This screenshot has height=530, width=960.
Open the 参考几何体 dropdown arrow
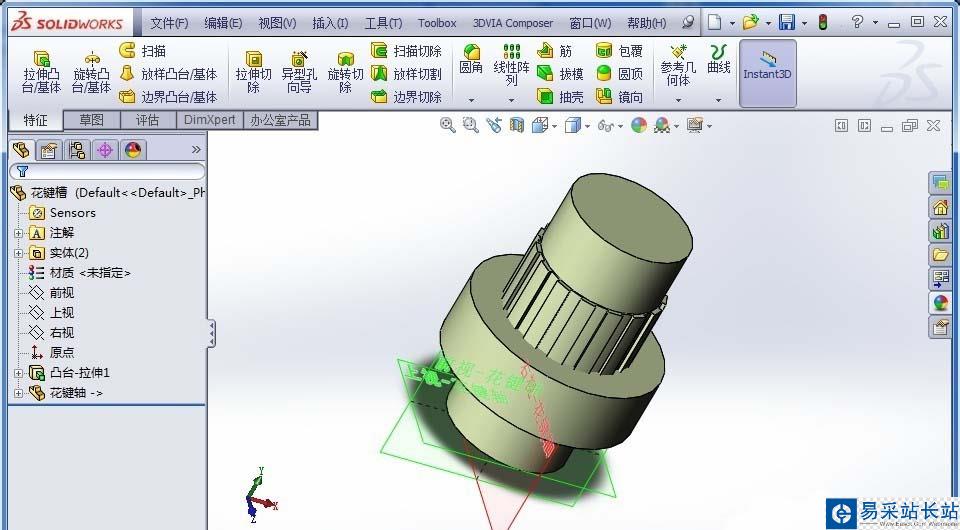click(678, 100)
